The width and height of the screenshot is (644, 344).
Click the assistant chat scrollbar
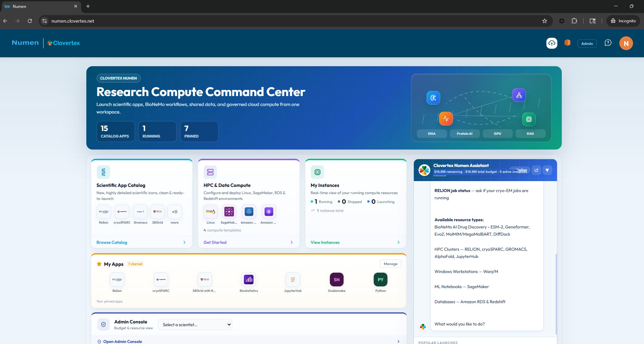pos(556,294)
